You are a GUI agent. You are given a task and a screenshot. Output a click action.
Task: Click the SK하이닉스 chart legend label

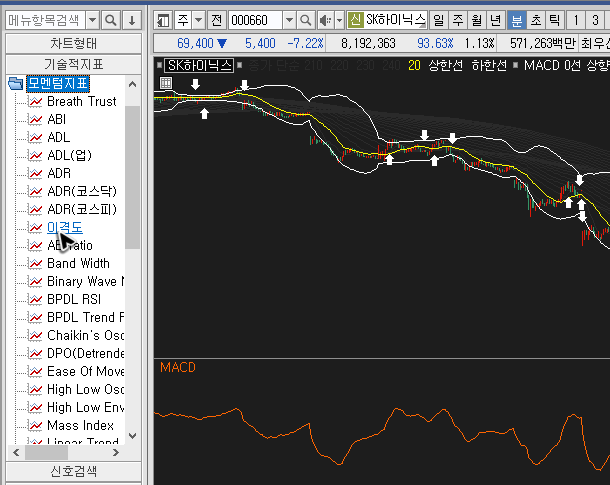point(199,65)
